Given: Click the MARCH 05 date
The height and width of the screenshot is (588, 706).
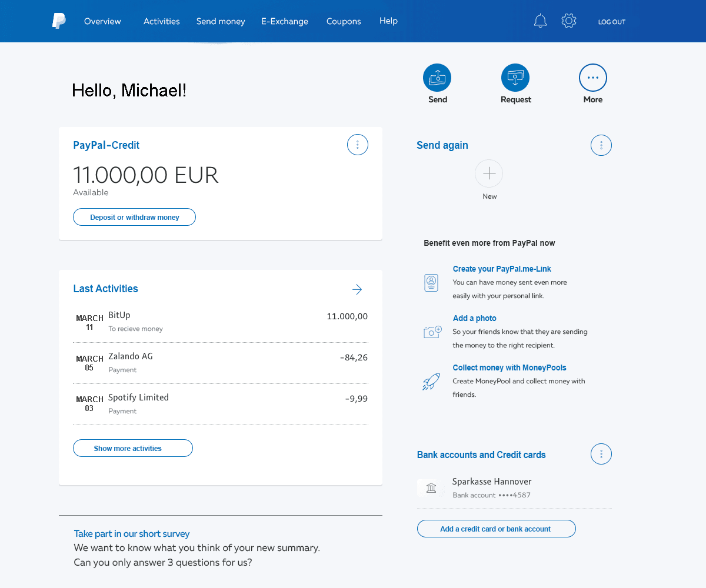Looking at the screenshot, I should (89, 363).
